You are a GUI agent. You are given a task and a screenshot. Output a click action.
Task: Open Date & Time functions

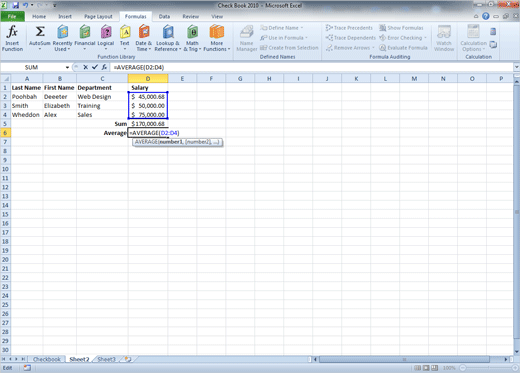pyautogui.click(x=144, y=38)
